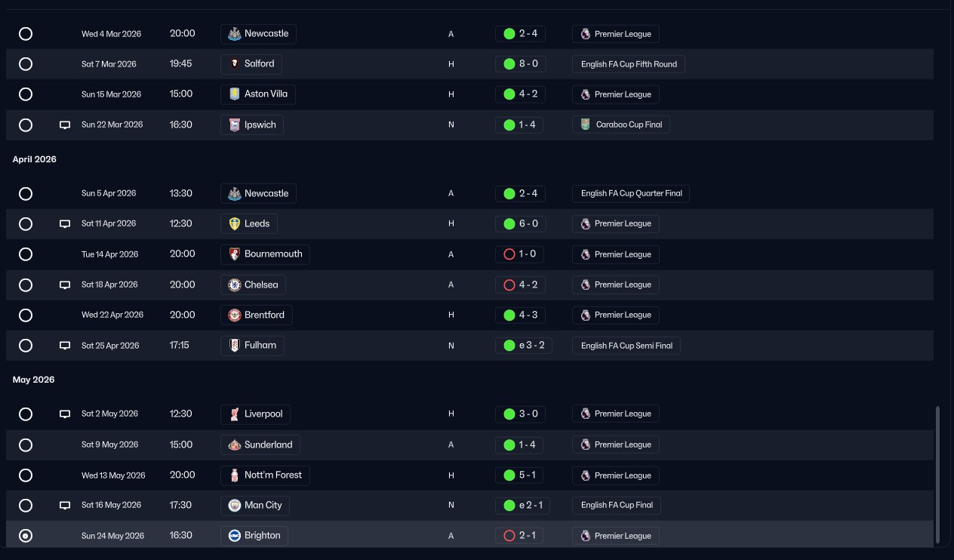
Task: Open English FA Cup Quarter Final competition
Action: point(631,193)
